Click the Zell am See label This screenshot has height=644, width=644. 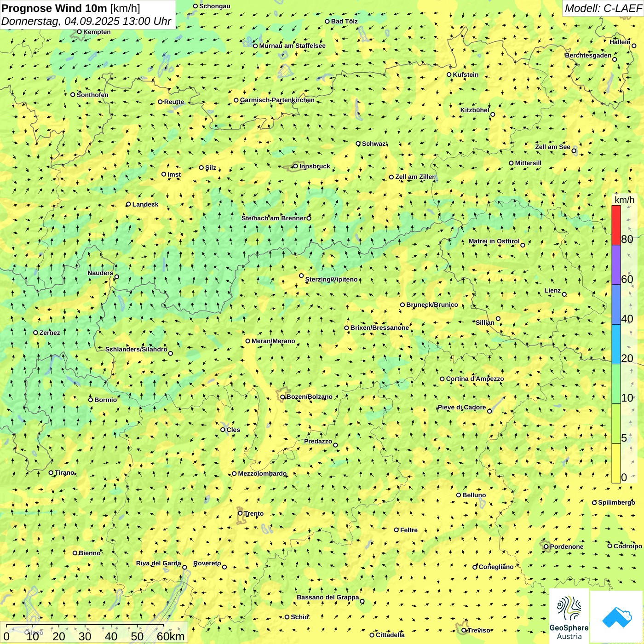(552, 147)
